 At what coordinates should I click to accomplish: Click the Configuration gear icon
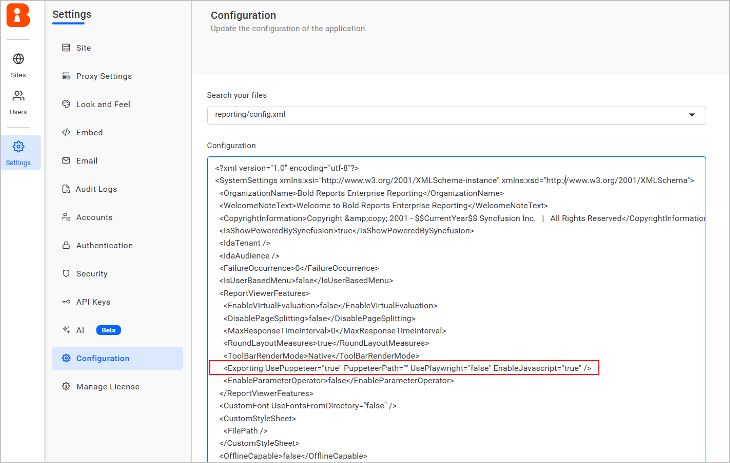coord(66,358)
